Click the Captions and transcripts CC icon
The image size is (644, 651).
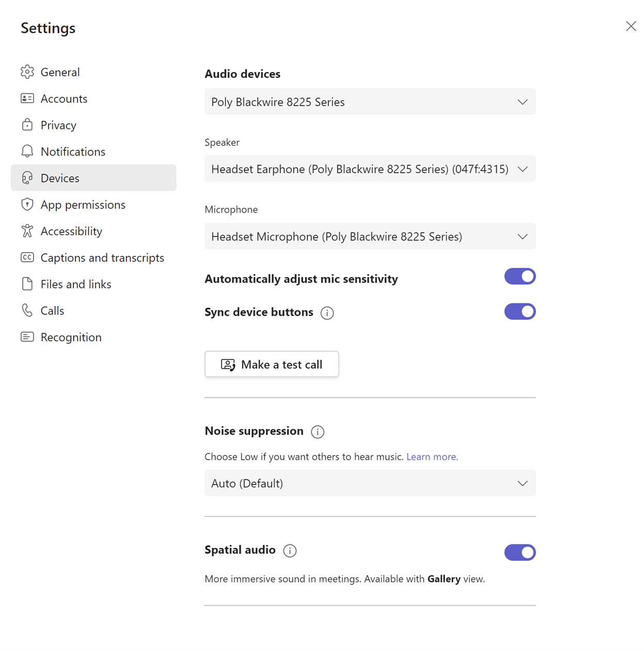pos(27,257)
